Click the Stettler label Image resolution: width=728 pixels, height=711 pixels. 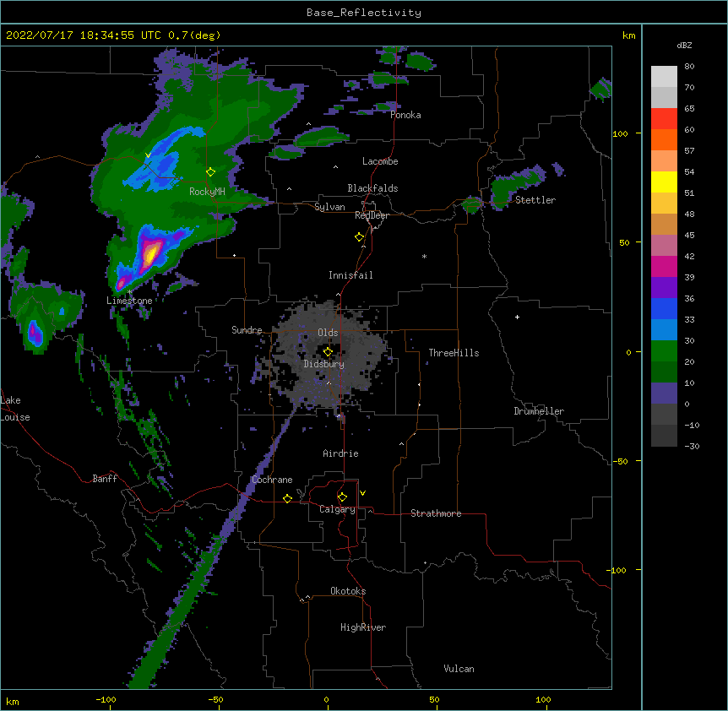[535, 200]
